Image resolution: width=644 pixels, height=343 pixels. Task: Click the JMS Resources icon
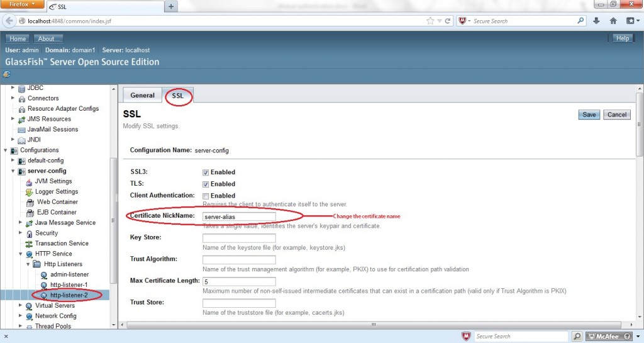22,119
